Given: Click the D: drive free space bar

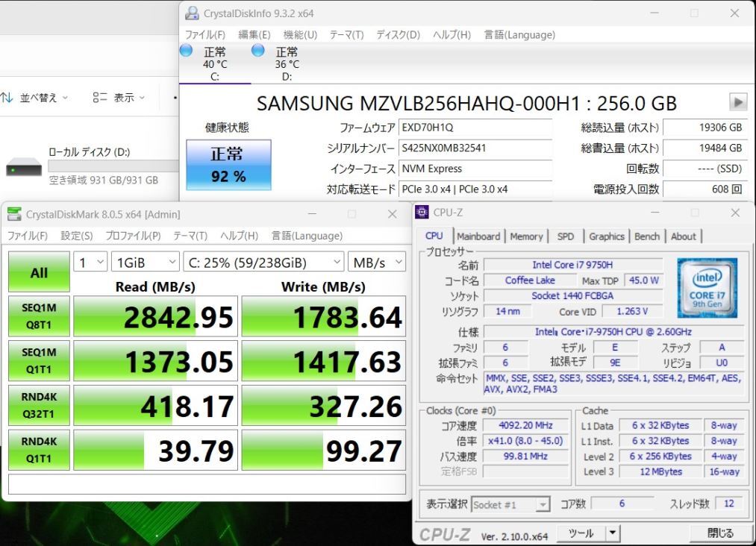Looking at the screenshot, I should (113, 166).
